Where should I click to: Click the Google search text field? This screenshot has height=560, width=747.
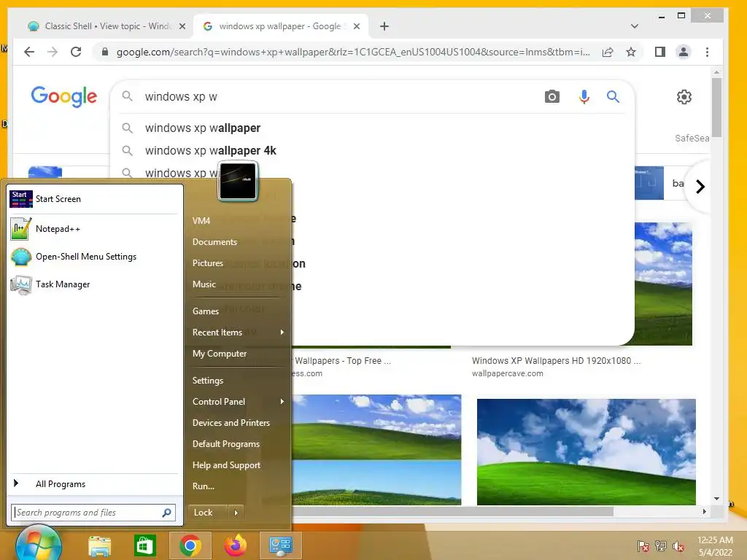pyautogui.click(x=338, y=97)
